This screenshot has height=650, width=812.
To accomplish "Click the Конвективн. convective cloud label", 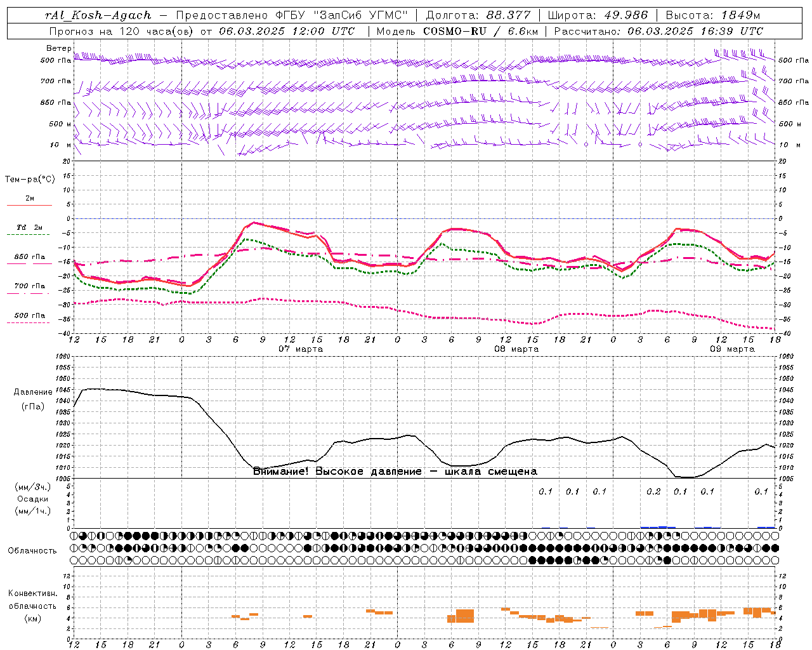I will click(x=32, y=594).
